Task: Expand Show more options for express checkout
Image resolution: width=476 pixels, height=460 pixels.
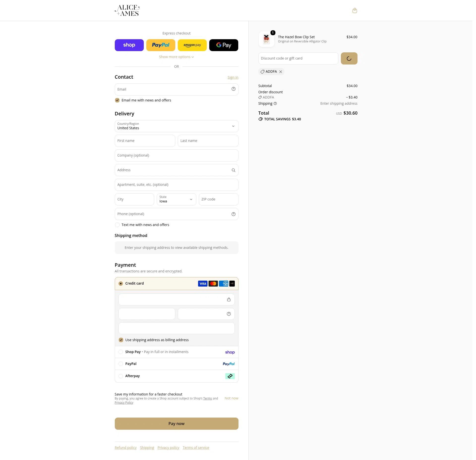Action: click(176, 57)
